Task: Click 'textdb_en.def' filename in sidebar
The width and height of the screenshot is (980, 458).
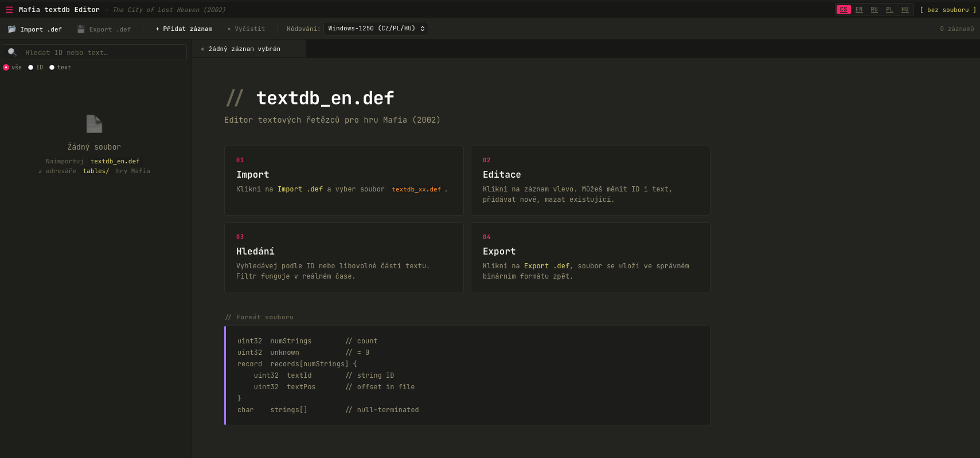Action: (x=115, y=161)
